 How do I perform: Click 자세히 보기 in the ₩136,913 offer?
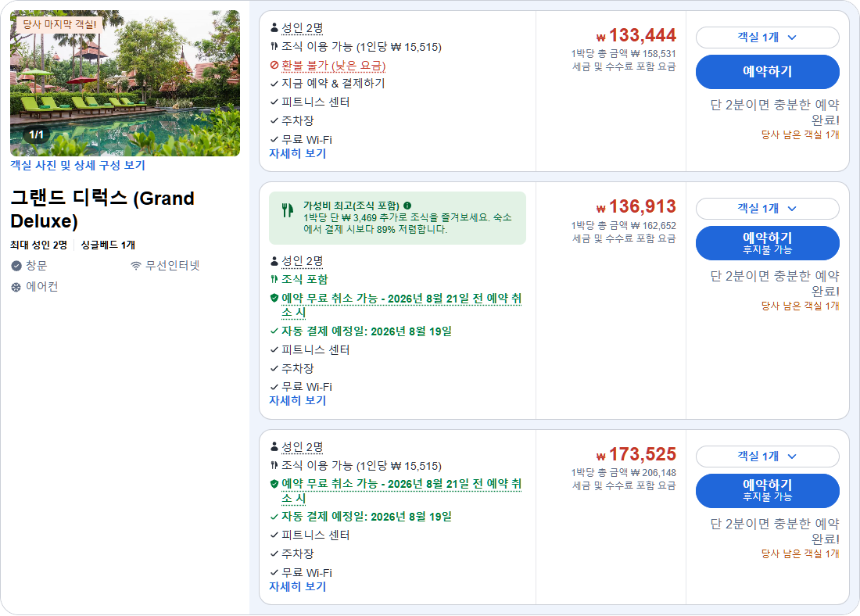point(297,400)
